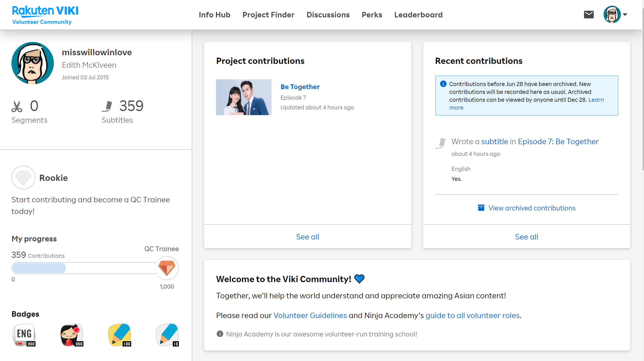Image resolution: width=644 pixels, height=361 pixels.
Task: Open the Project Finder menu
Action: pos(268,15)
